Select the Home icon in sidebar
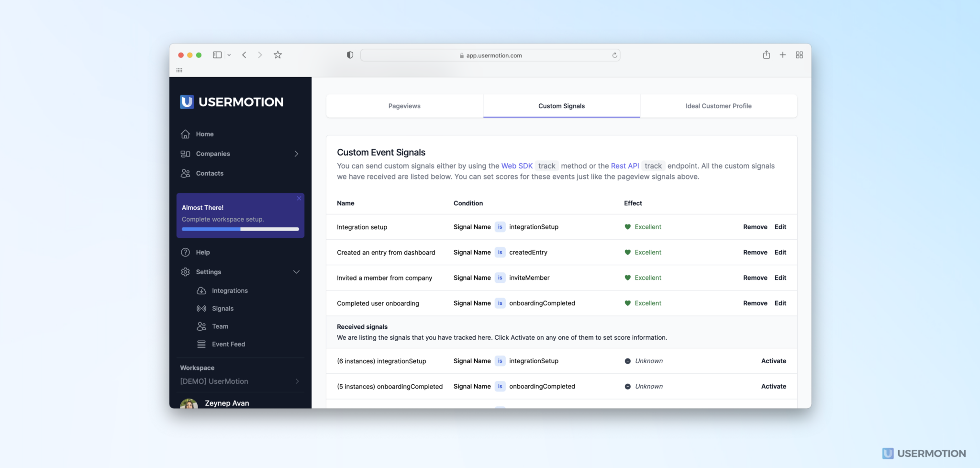Screen dimensions: 980x468 coord(186,134)
